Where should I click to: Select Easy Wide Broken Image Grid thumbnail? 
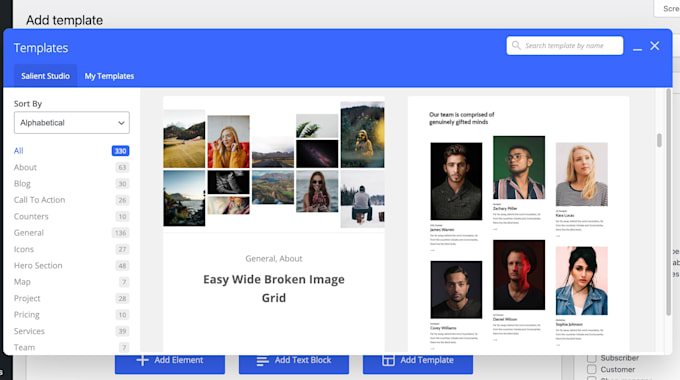(274, 164)
